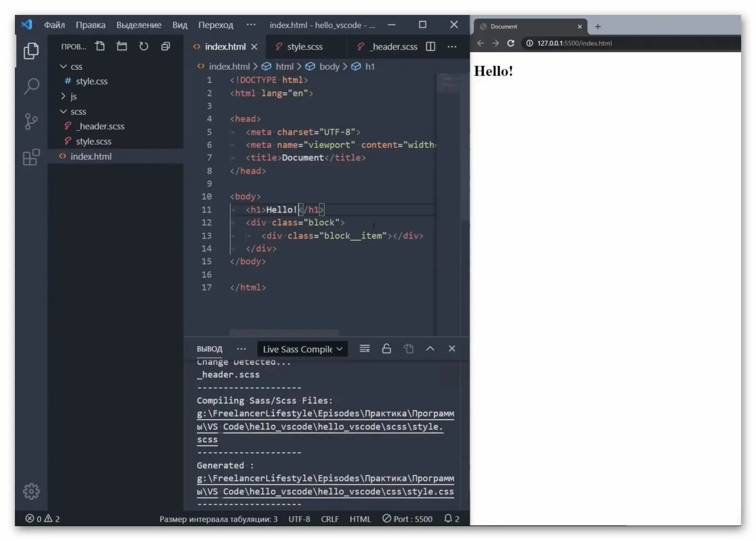Switch to the style.scss editor tab
Image resolution: width=756 pixels, height=541 pixels.
pyautogui.click(x=305, y=47)
